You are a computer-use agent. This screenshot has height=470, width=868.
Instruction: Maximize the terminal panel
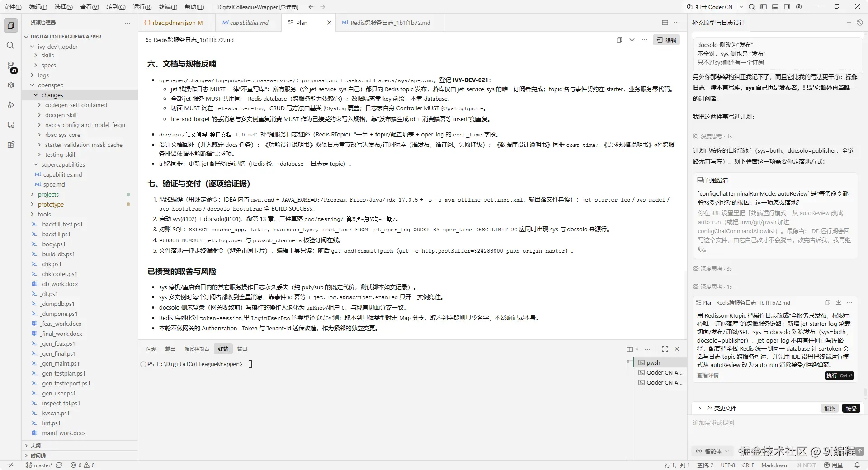(x=665, y=349)
